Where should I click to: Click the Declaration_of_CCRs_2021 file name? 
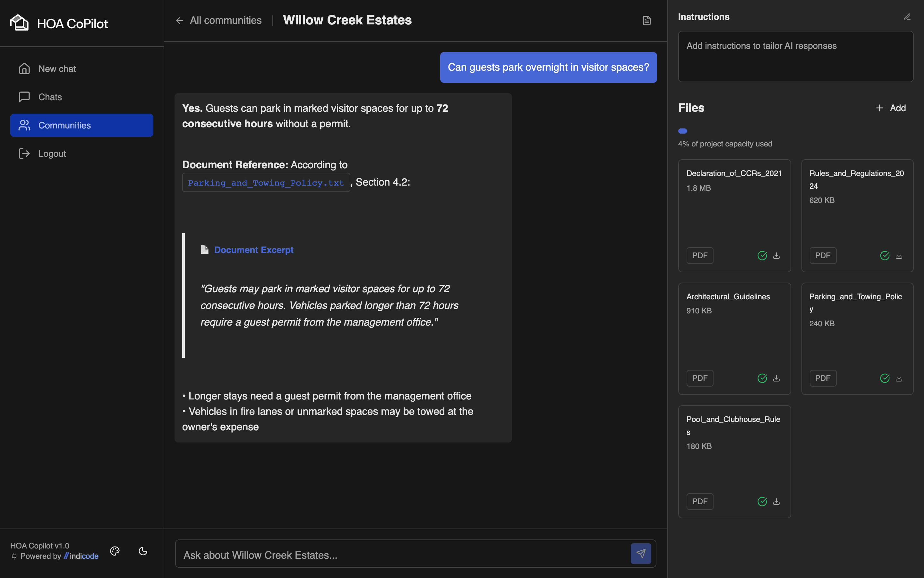tap(734, 173)
